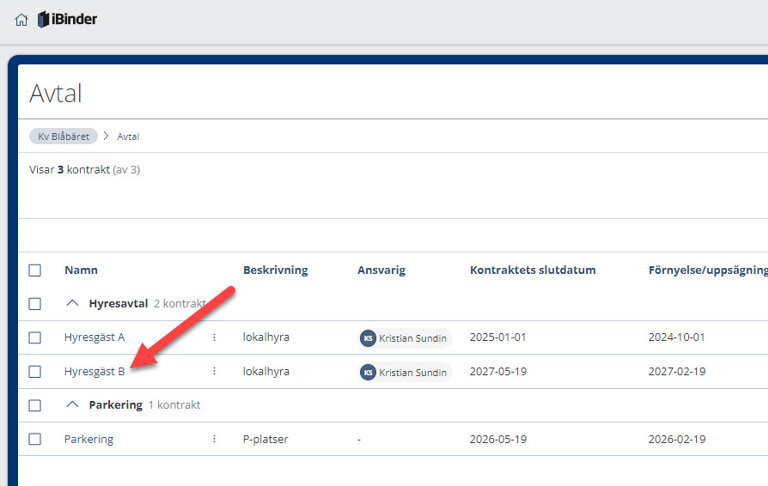Click the Avtal breadcrumb item
768x486 pixels.
(128, 136)
